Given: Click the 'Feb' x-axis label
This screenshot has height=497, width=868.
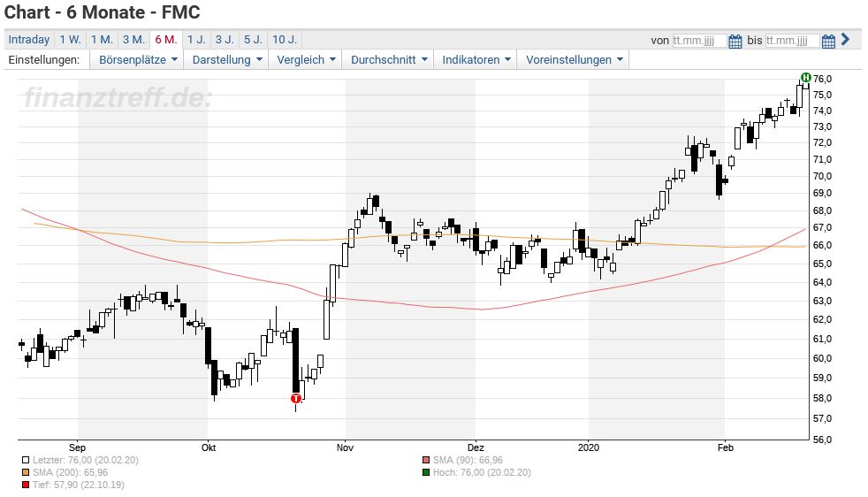Looking at the screenshot, I should click(725, 447).
